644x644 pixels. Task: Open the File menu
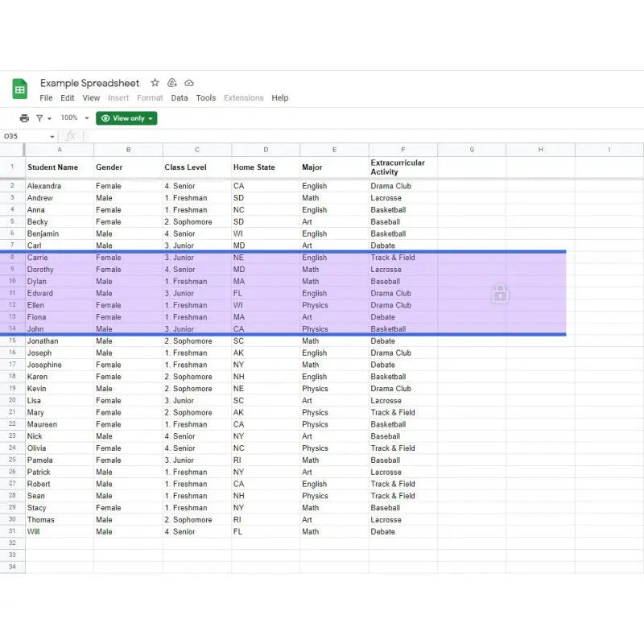(46, 98)
